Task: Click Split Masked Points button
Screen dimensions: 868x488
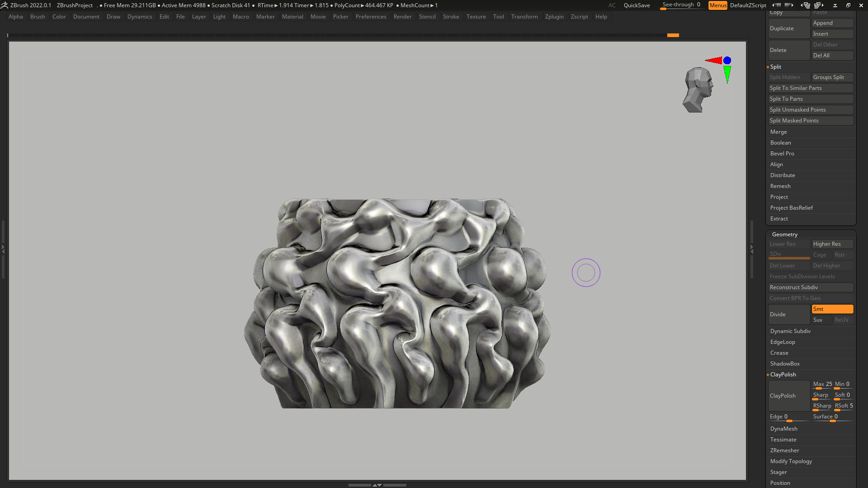Action: click(811, 121)
